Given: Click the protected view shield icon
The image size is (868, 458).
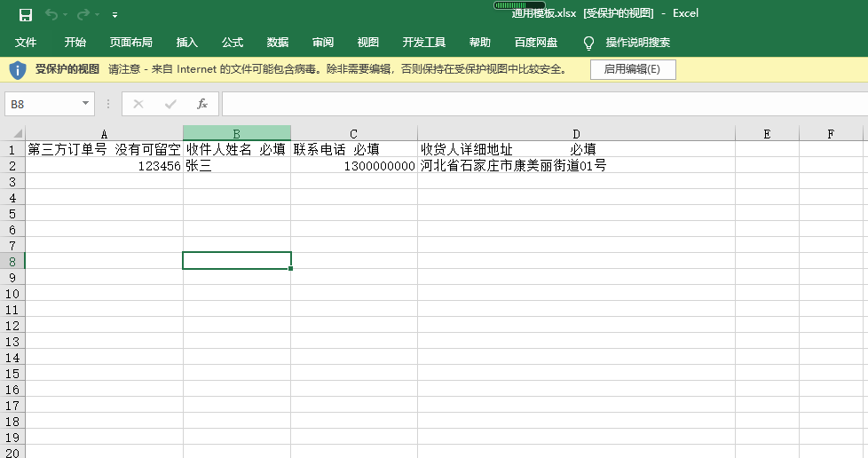Looking at the screenshot, I should (x=18, y=69).
